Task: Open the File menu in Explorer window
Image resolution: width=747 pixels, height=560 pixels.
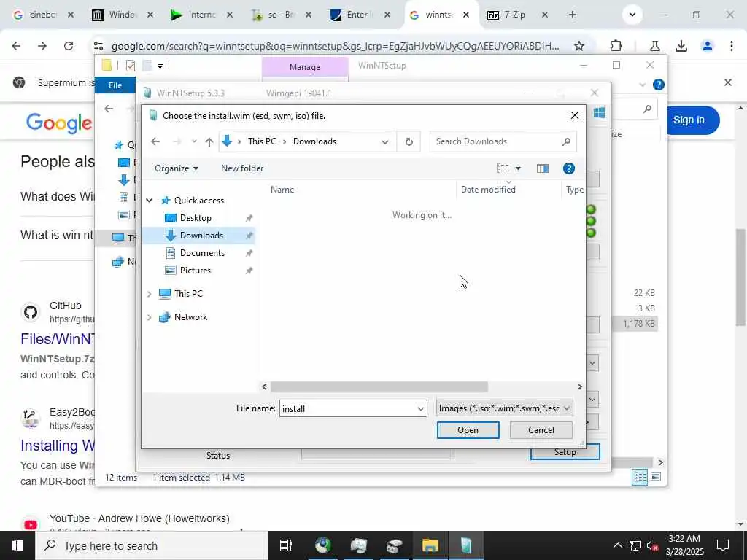Action: pyautogui.click(x=115, y=85)
